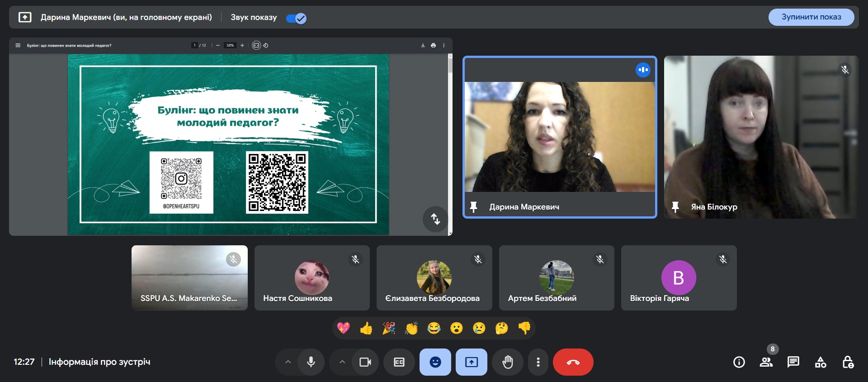The height and width of the screenshot is (382, 868).
Task: Toggle the emoji reactions panel
Action: [x=435, y=362]
